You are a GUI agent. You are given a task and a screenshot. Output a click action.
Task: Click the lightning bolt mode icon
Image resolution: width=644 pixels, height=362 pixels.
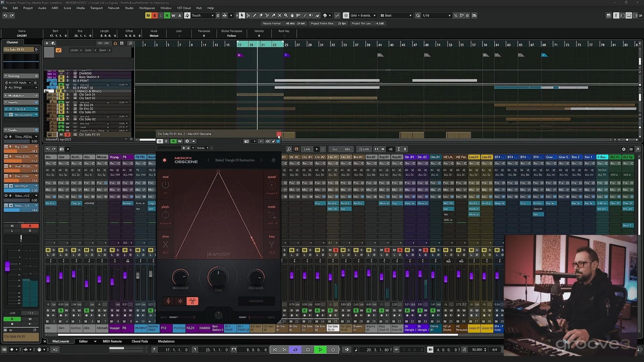168,301
